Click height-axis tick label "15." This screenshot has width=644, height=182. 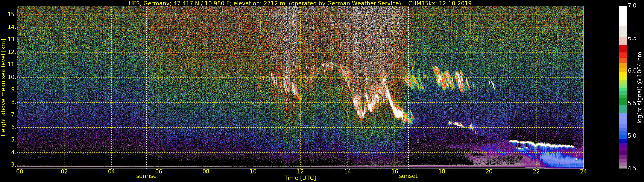click(x=12, y=15)
